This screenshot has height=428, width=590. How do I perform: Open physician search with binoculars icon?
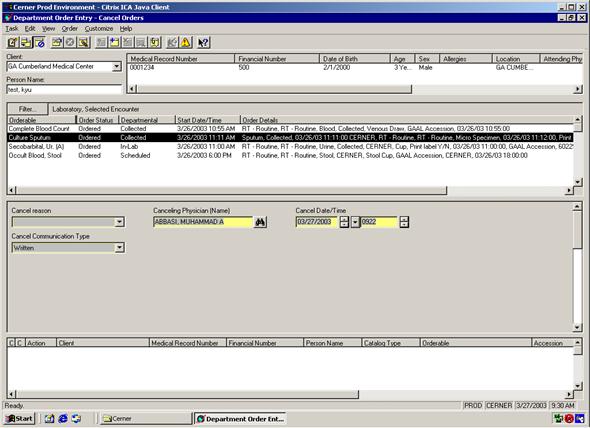(260, 222)
